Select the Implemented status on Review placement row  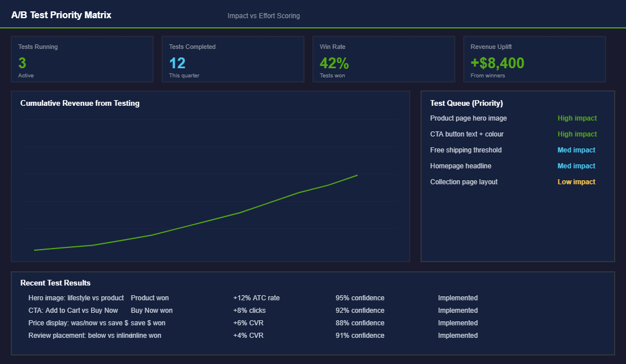[x=458, y=335]
